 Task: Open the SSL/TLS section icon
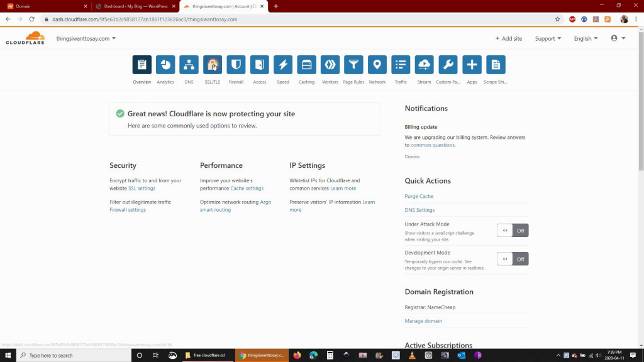[213, 65]
